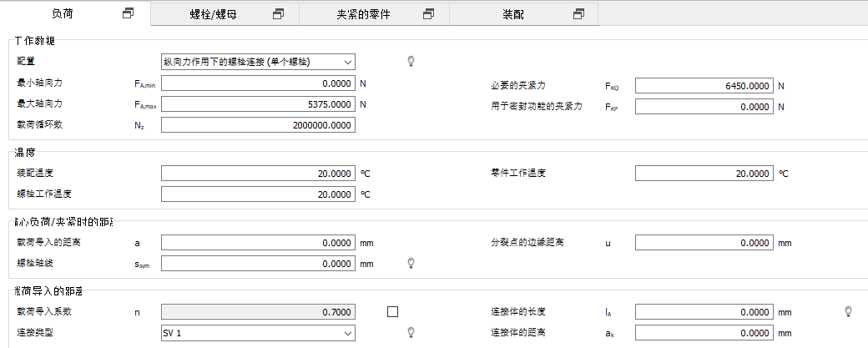Undock the 夹紧的零件 tab using its window icon
Screen dimensions: 868x348
[428, 13]
